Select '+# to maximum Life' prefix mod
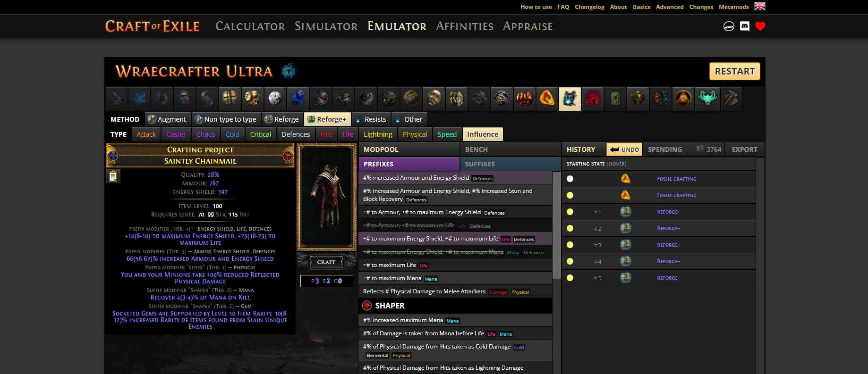This screenshot has width=868, height=374. tap(455, 265)
